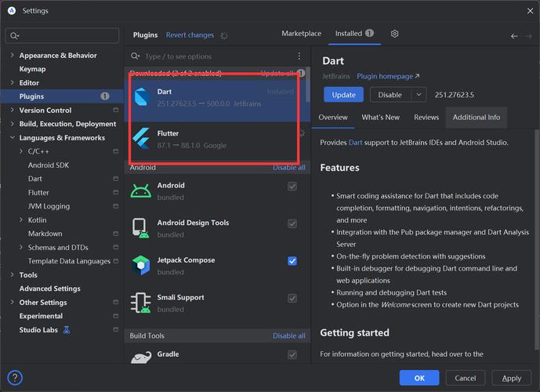Viewport: 540px width, 392px height.
Task: Uncheck the Jetpack Compose checkbox
Action: point(292,261)
